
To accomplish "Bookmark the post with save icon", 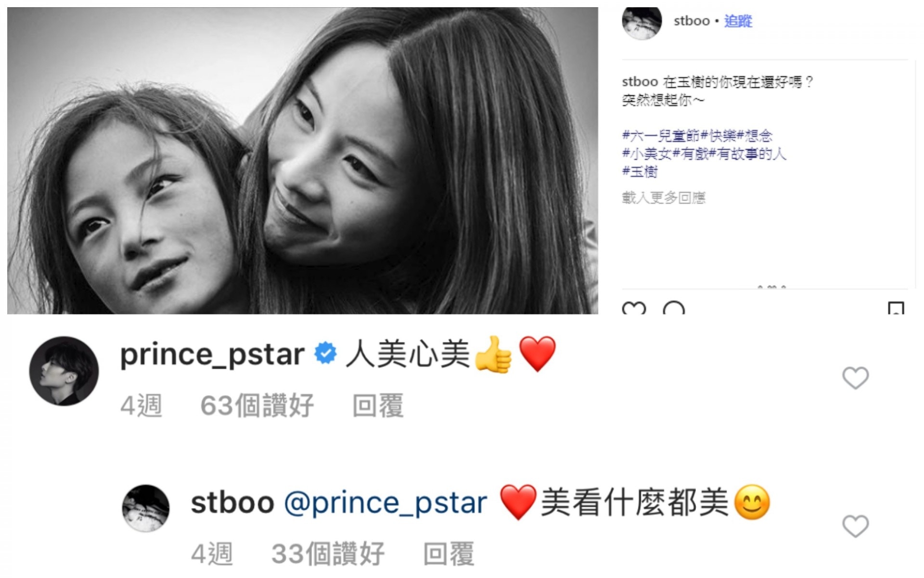I will click(x=896, y=308).
